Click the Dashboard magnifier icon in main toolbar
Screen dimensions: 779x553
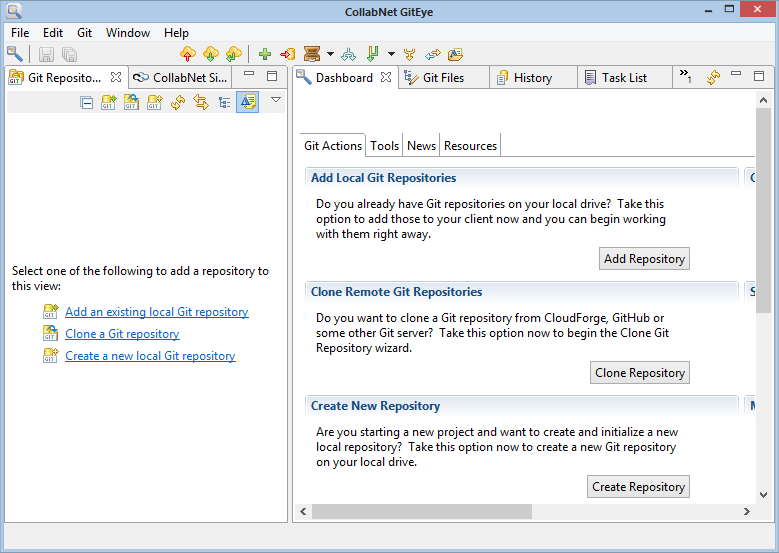(x=14, y=54)
